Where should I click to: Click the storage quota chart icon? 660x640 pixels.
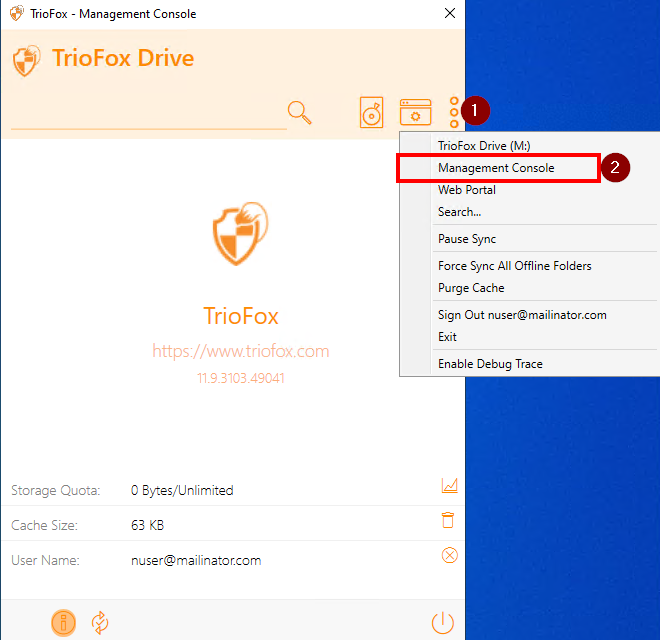tap(450, 485)
